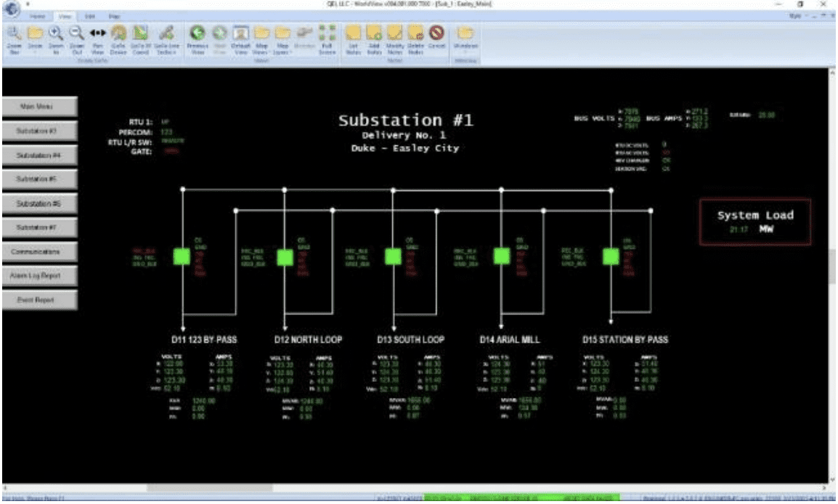Select the D13 SOUTH LOOP breaker square
The height and width of the screenshot is (504, 838).
point(394,256)
